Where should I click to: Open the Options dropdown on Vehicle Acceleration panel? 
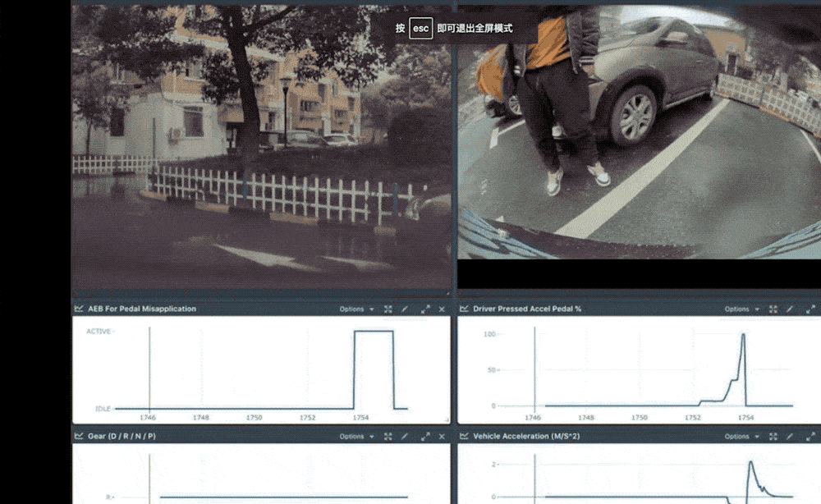coord(739,436)
